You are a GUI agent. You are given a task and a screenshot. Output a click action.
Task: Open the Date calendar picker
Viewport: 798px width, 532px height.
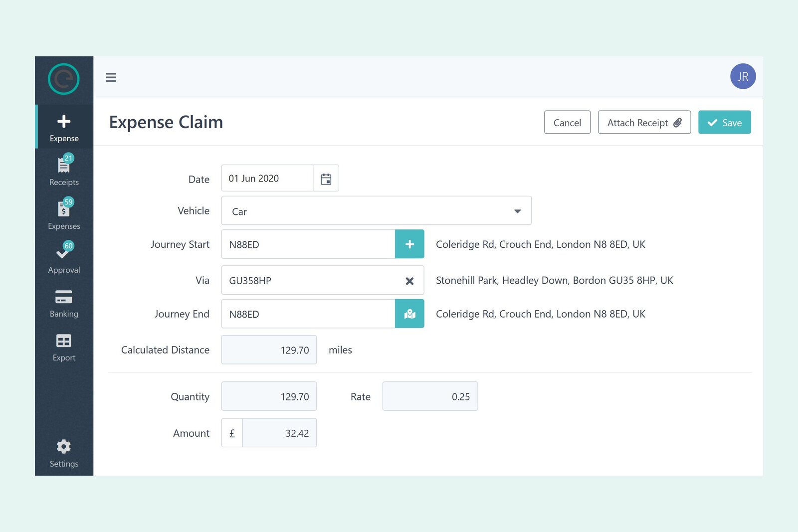point(326,178)
